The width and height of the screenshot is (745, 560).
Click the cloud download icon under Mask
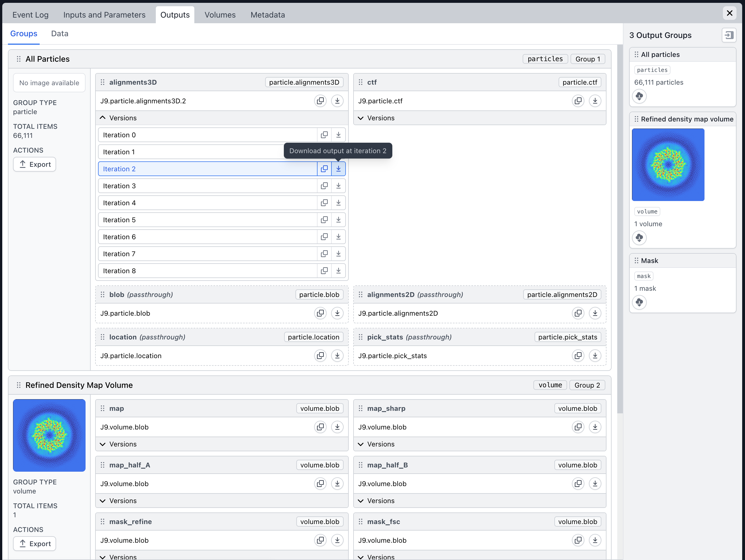click(639, 302)
